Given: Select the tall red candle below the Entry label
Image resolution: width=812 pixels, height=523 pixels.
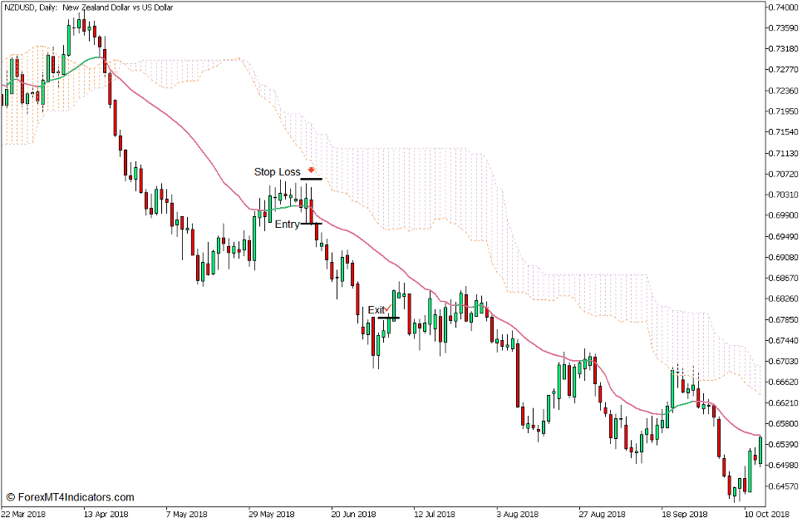Looking at the screenshot, I should click(x=317, y=233).
